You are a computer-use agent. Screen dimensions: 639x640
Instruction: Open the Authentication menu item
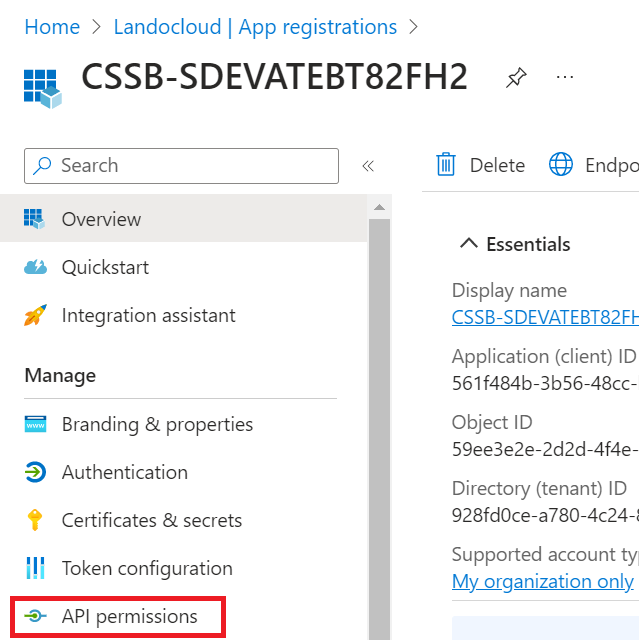pos(124,472)
